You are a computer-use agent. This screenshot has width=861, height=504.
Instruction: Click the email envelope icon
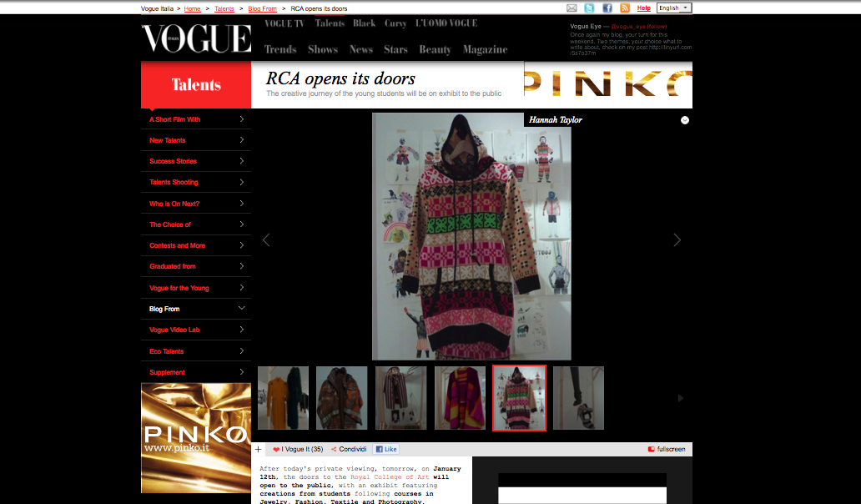[x=571, y=8]
